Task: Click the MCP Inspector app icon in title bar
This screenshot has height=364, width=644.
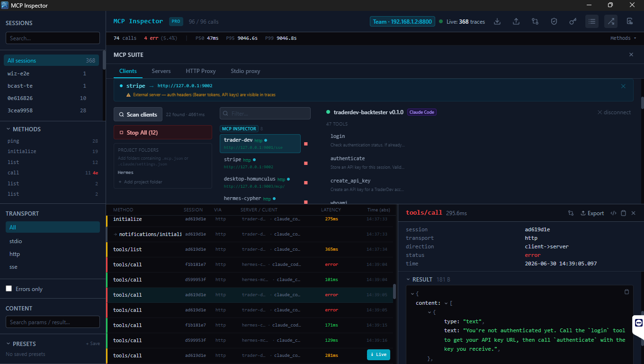Action: [x=5, y=5]
